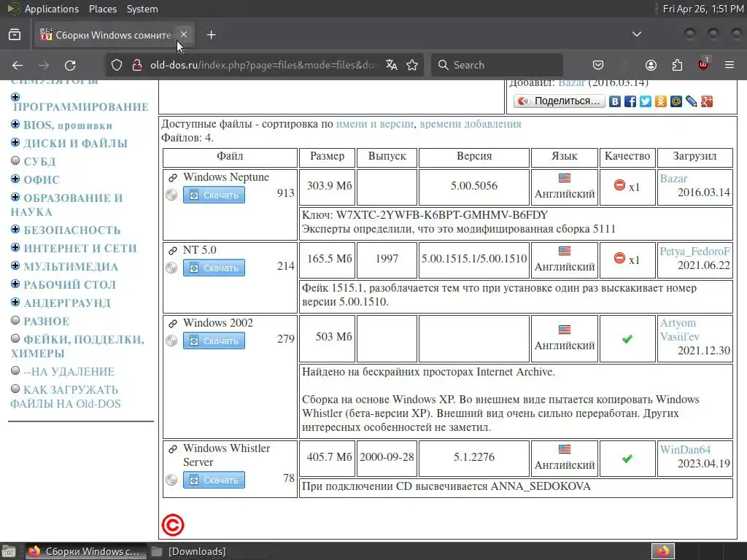Expand the БЕЗОПАСНОСТЬ plus icon
Screen dimensions: 747x560
pos(15,230)
